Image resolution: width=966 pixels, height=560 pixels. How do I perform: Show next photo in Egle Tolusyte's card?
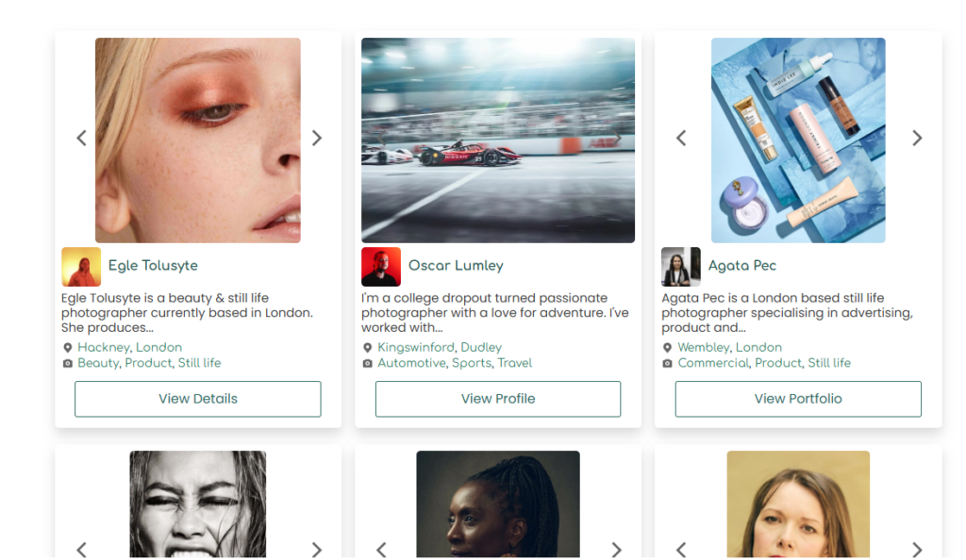[317, 139]
